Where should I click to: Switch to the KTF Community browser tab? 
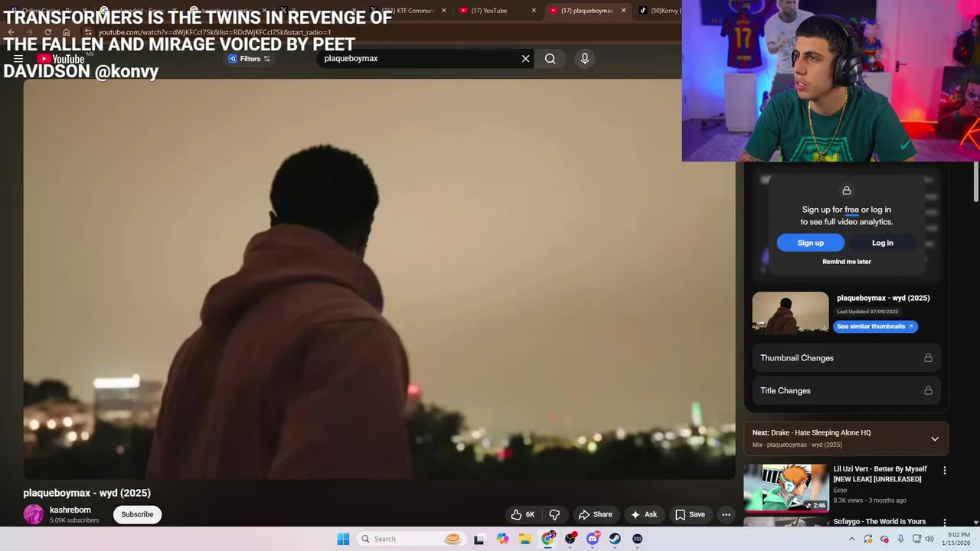coord(407,11)
